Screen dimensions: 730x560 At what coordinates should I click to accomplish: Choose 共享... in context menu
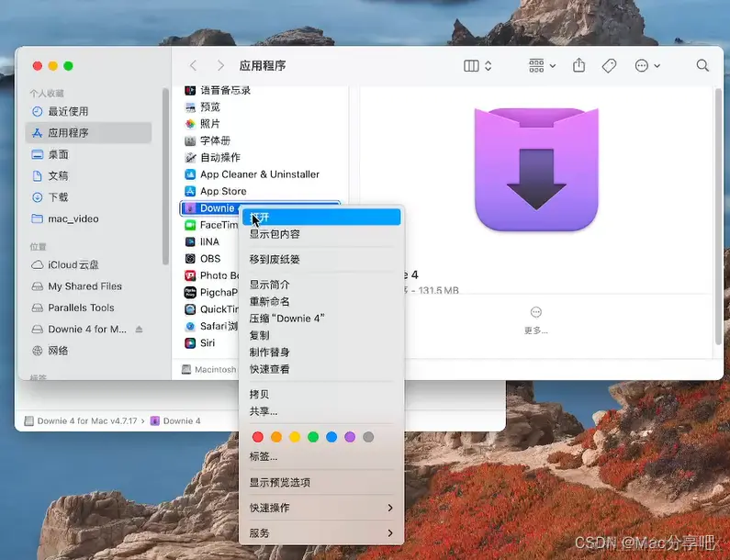coord(321,411)
